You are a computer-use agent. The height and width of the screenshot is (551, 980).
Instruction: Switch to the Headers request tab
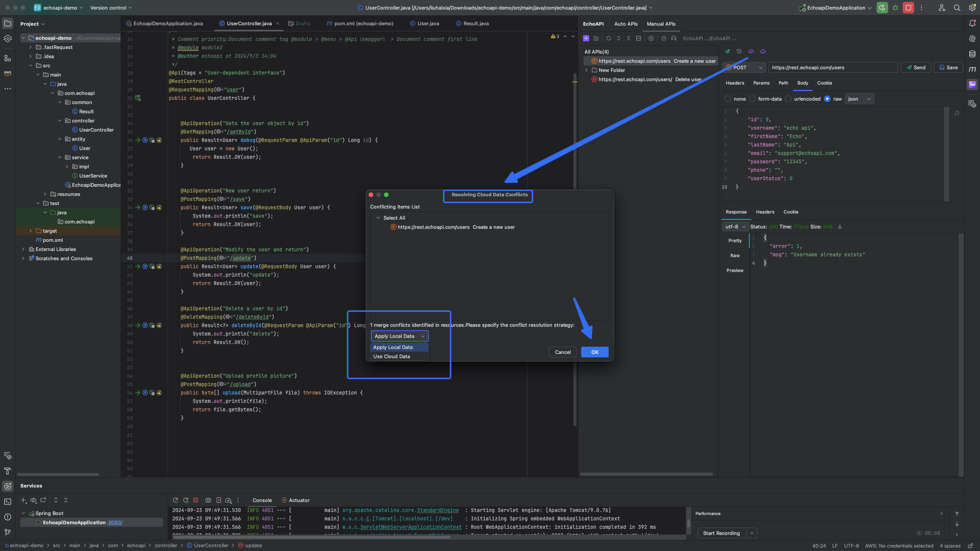735,83
